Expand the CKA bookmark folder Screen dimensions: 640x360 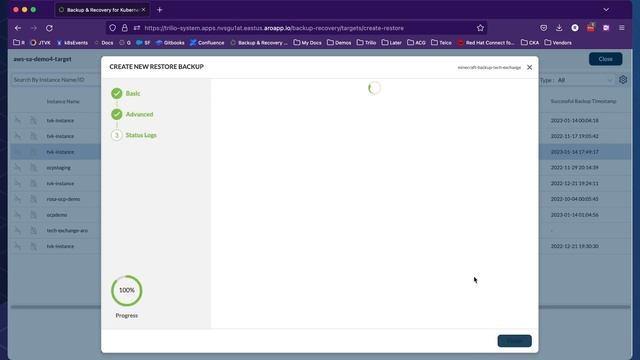(x=530, y=42)
